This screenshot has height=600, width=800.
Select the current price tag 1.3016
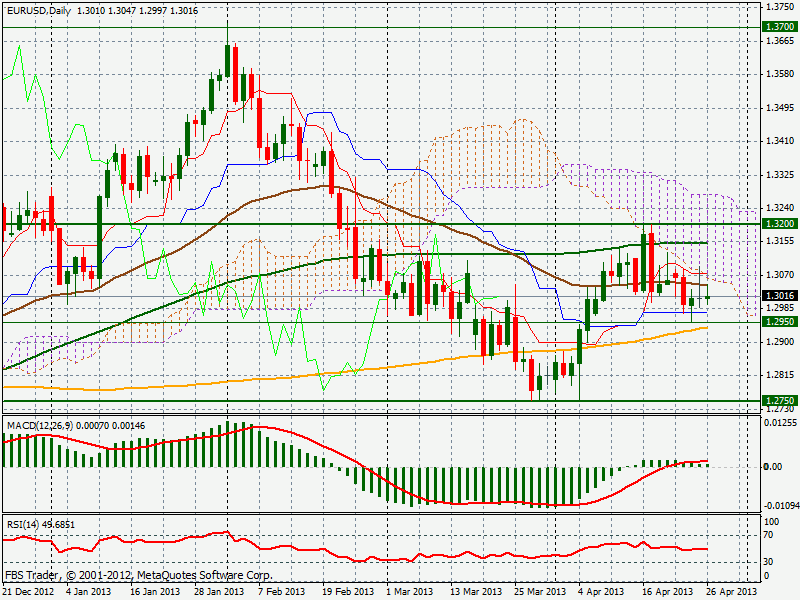779,296
